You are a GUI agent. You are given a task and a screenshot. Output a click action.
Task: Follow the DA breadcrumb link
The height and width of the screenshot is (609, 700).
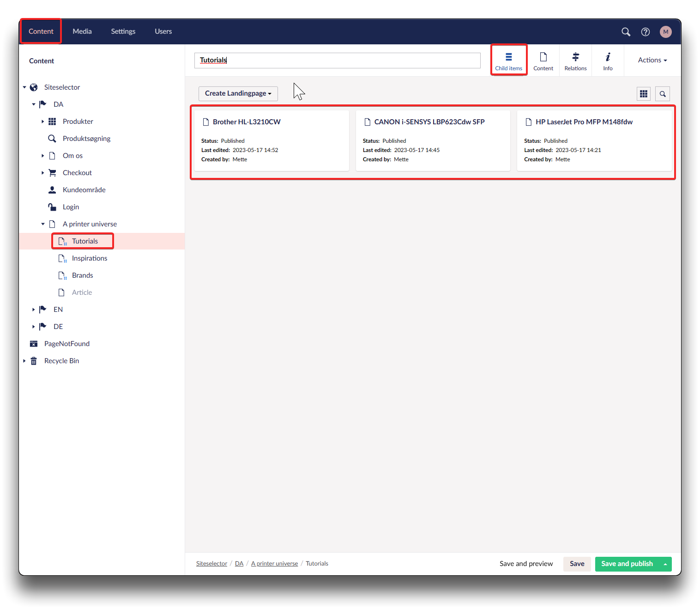point(239,564)
